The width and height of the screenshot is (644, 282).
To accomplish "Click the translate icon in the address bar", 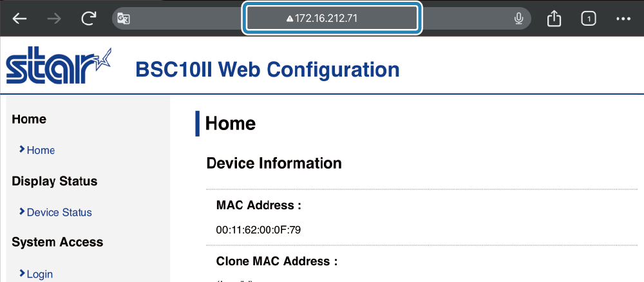I will click(124, 19).
